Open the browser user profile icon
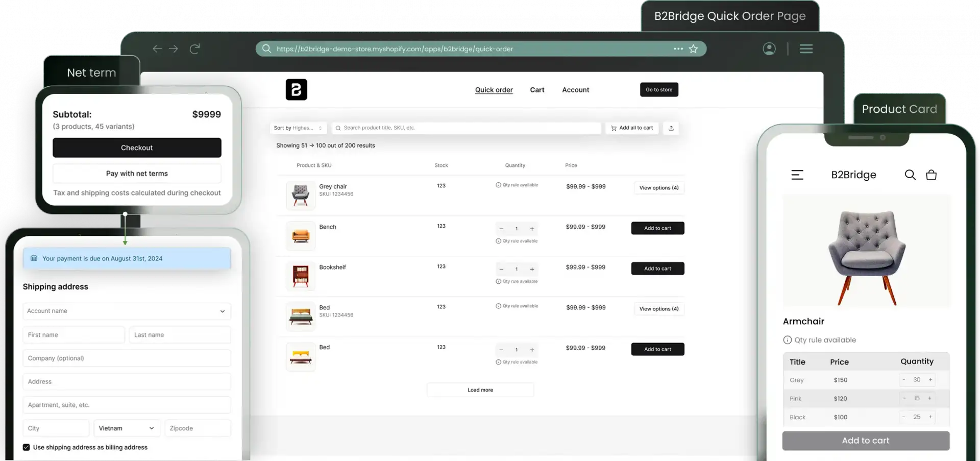 coord(769,48)
